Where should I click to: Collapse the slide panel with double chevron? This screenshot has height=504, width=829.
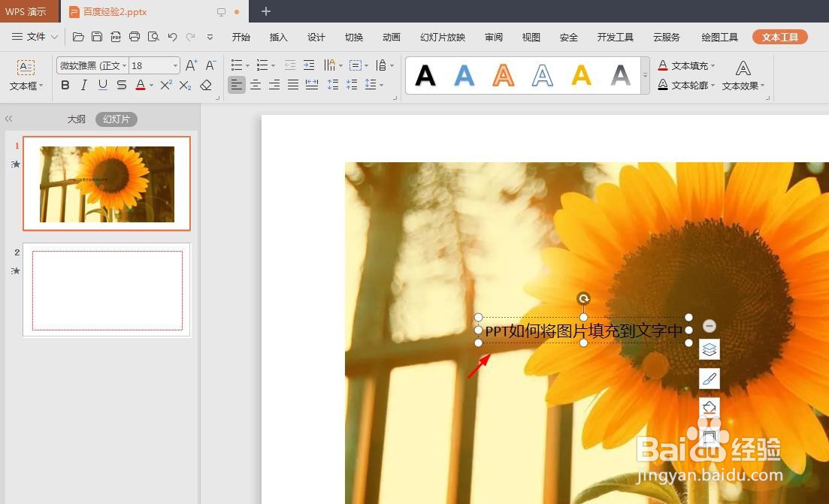point(8,119)
